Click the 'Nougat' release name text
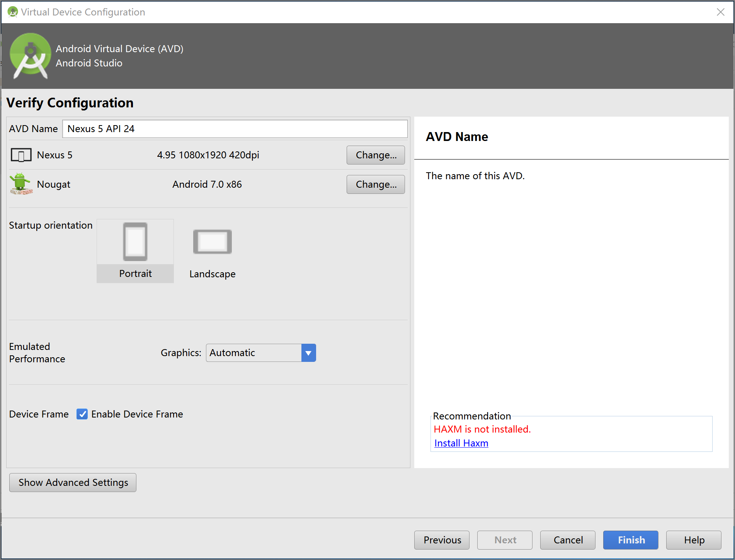Image resolution: width=735 pixels, height=560 pixels. (x=54, y=185)
